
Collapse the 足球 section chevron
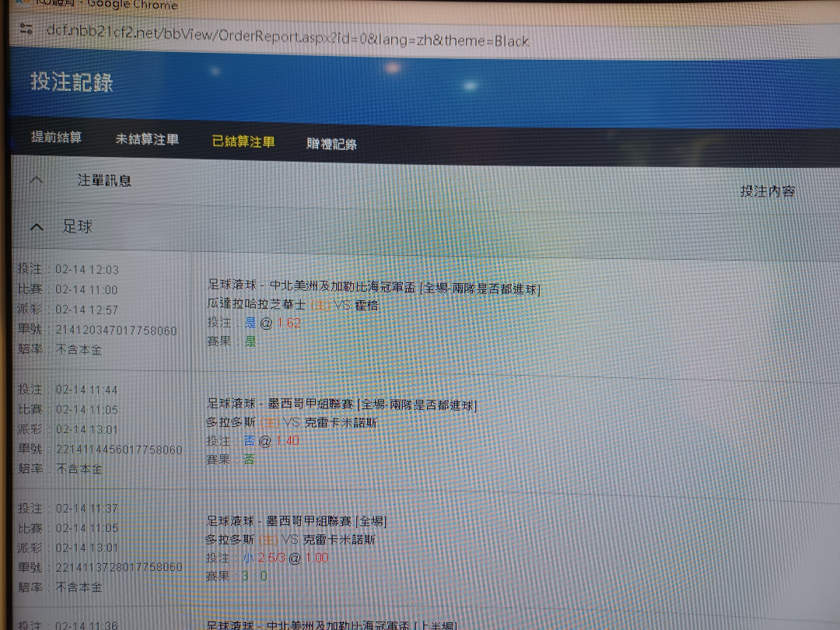coord(37,226)
